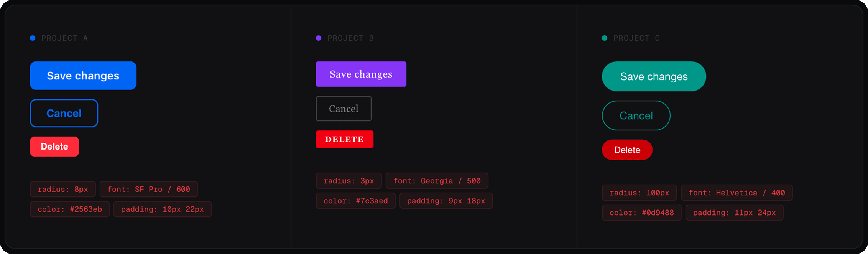Click the blue status dot beside PROJECT A

pos(33,38)
